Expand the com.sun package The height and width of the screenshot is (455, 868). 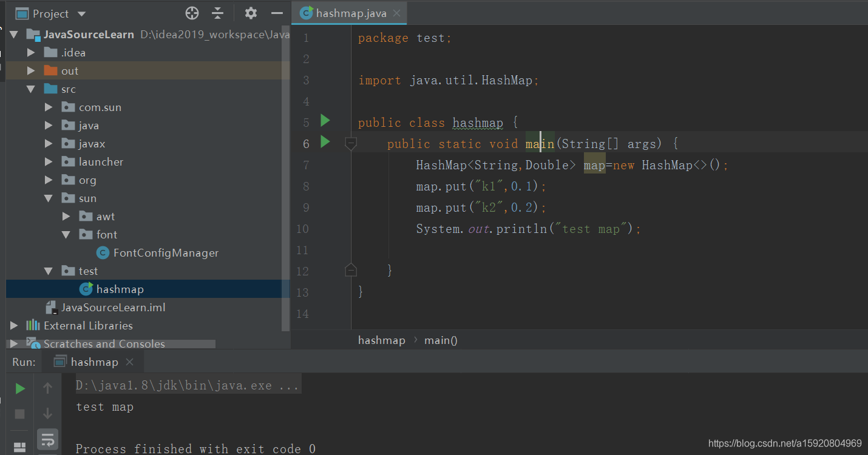click(49, 107)
